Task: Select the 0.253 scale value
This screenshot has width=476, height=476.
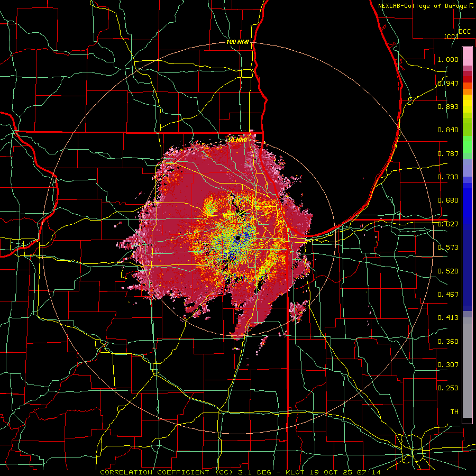Action: [448, 388]
